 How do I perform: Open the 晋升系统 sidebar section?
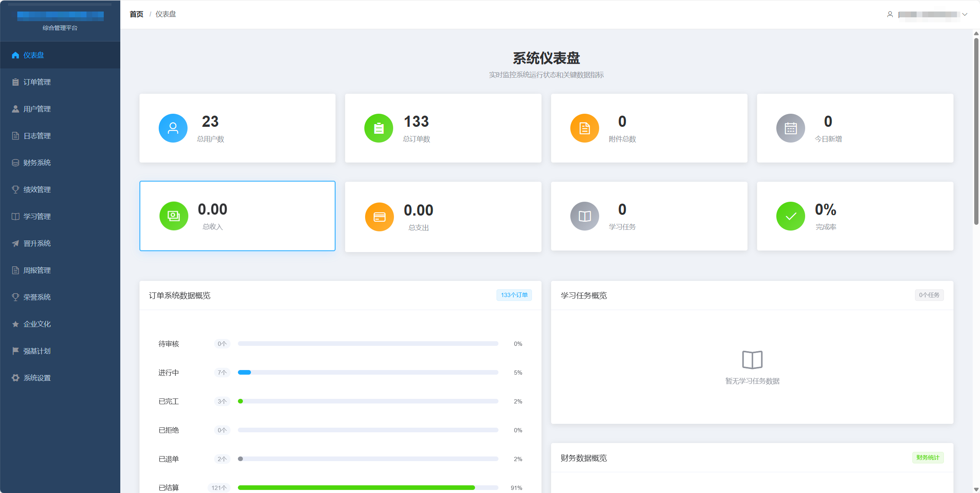[x=37, y=243]
